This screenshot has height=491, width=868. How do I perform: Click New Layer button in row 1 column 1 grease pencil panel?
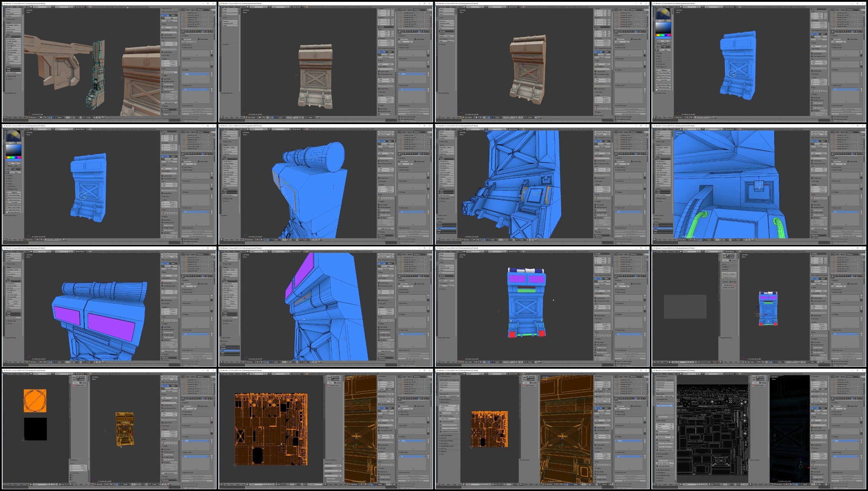pos(169,21)
